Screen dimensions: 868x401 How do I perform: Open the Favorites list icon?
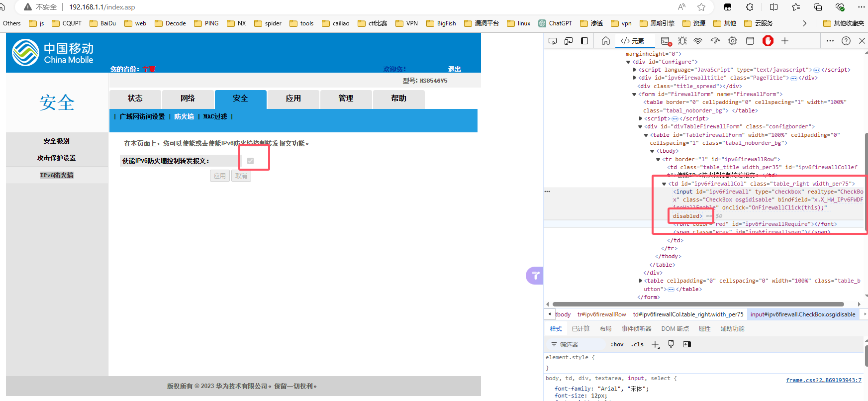point(796,7)
